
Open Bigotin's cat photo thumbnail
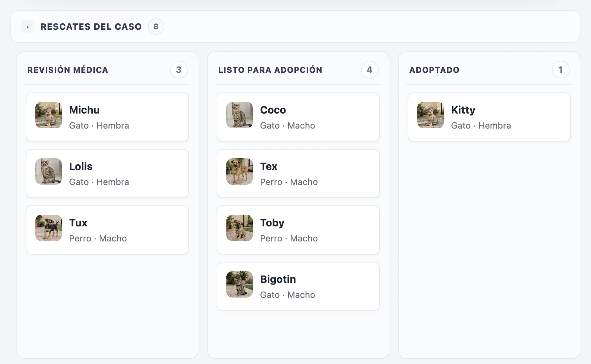(240, 284)
